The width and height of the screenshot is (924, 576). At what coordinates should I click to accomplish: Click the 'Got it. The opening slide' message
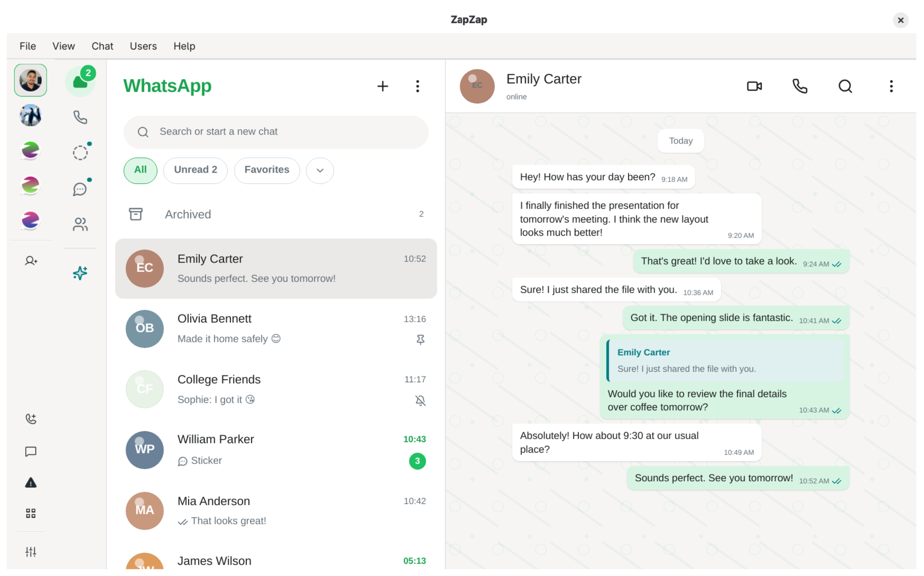736,318
